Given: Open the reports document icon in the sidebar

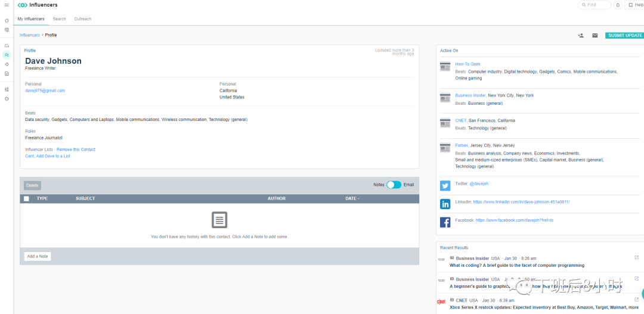Looking at the screenshot, I should click(7, 74).
